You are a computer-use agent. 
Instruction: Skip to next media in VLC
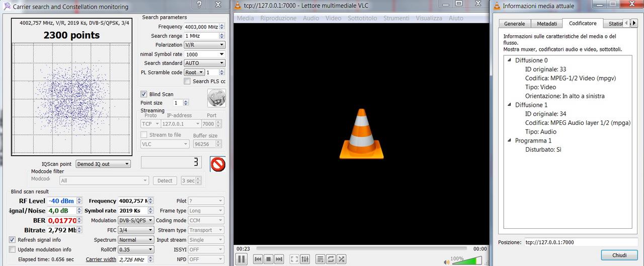coord(279,259)
